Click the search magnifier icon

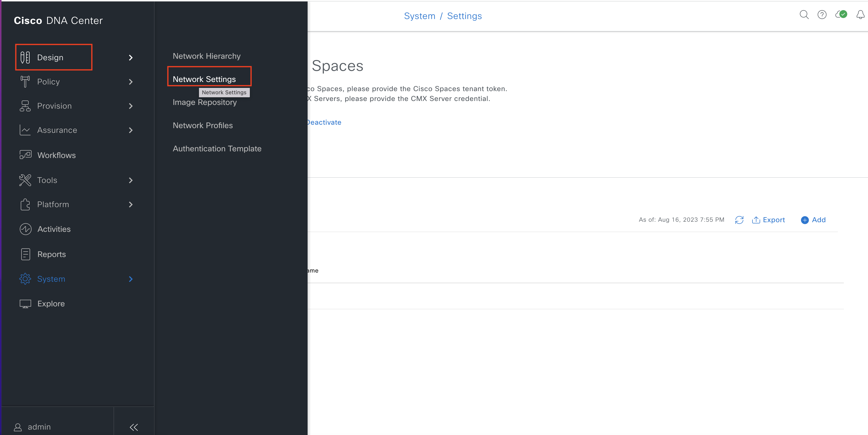(804, 15)
